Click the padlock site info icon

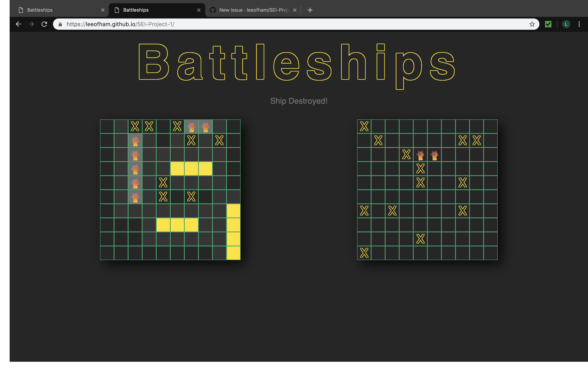(60, 24)
